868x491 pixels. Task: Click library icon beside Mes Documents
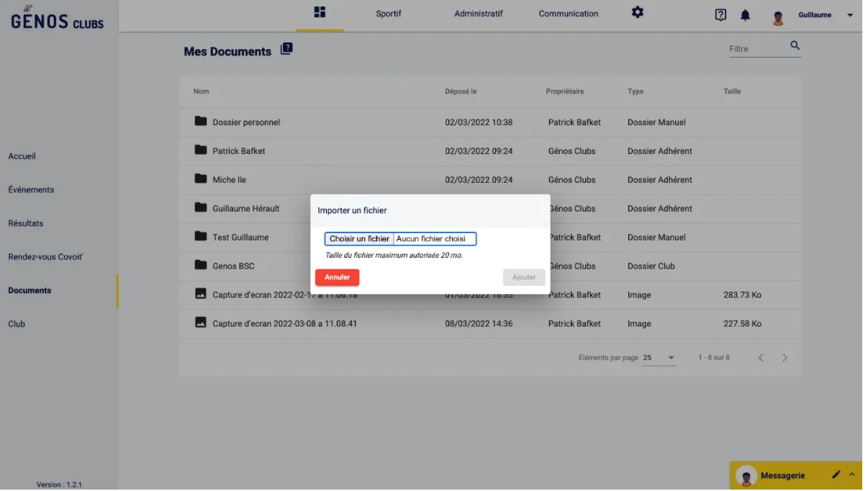click(x=286, y=49)
